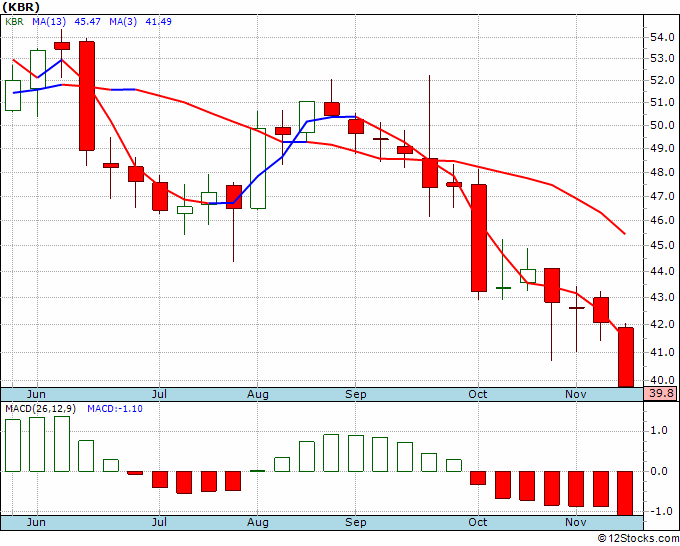Click Jul on the MACD panel date axis
Viewport: 680px width, 546px height.
[x=160, y=522]
